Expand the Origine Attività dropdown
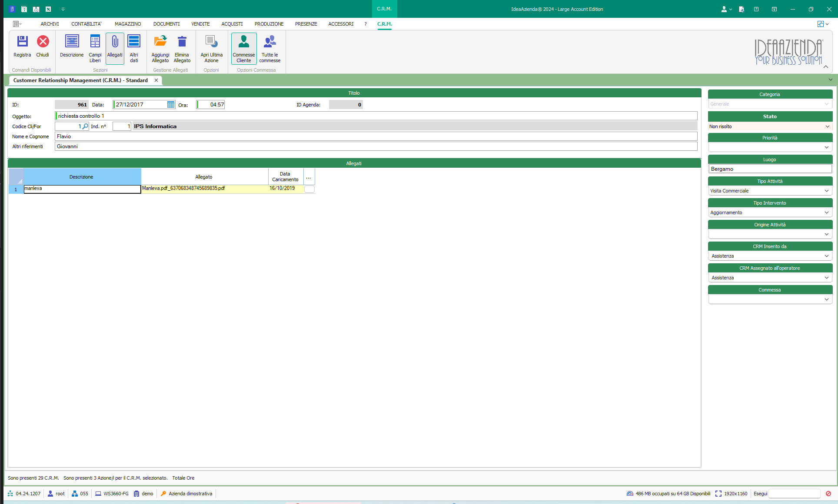 coord(827,234)
